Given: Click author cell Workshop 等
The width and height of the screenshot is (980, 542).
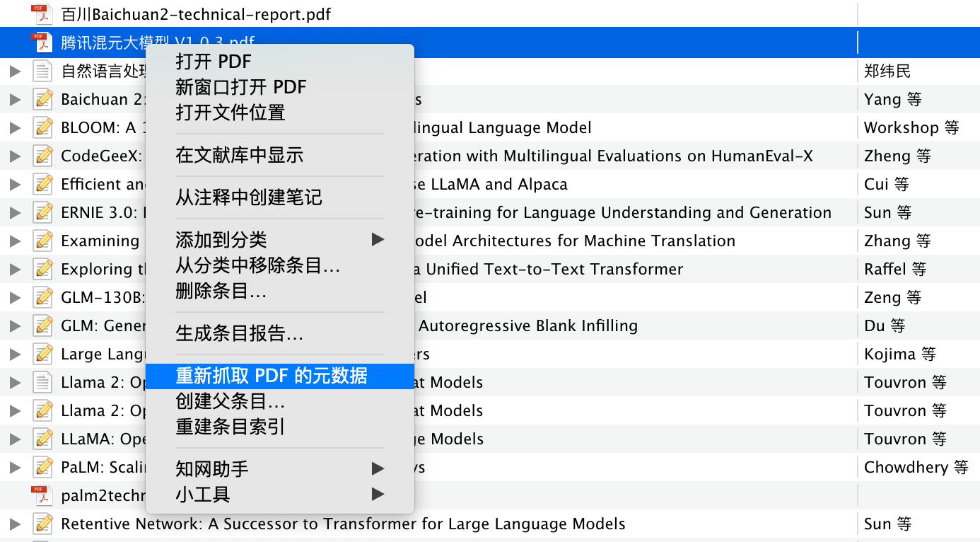Looking at the screenshot, I should [x=911, y=127].
